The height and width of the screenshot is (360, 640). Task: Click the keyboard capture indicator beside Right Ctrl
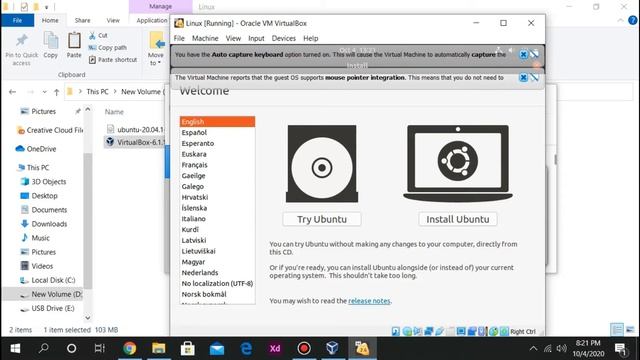click(504, 331)
